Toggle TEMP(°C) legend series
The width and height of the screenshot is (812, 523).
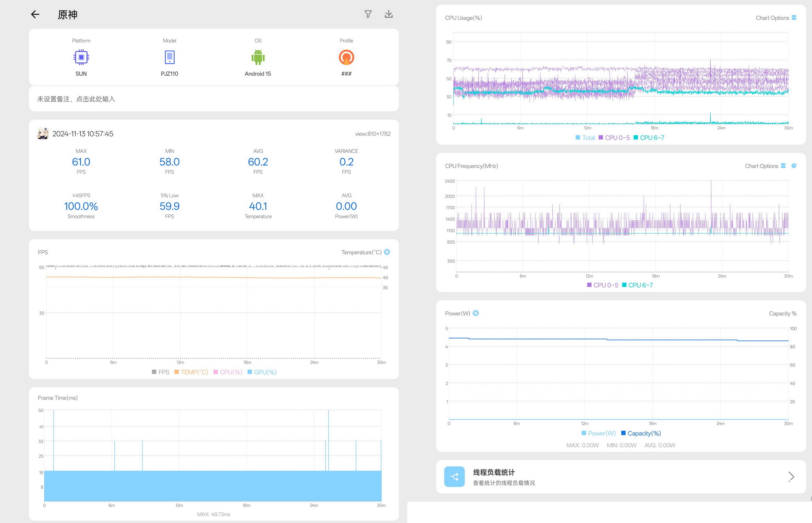[x=191, y=372]
